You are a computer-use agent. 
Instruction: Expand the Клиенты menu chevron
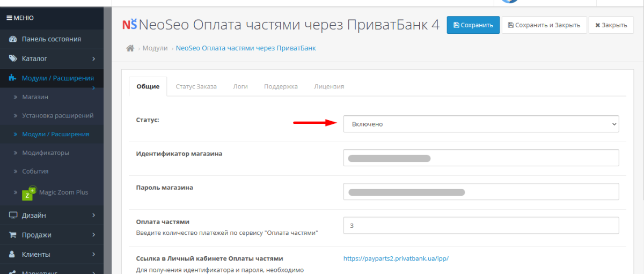[93, 254]
